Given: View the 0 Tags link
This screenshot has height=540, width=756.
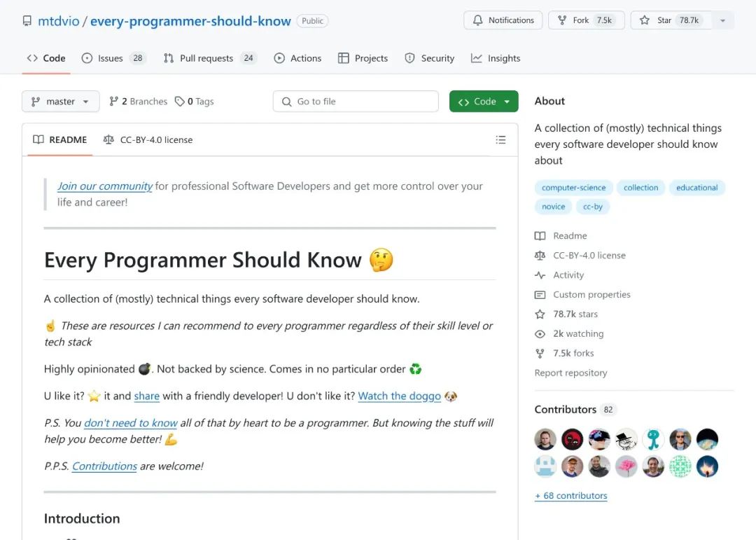Looking at the screenshot, I should tap(194, 102).
